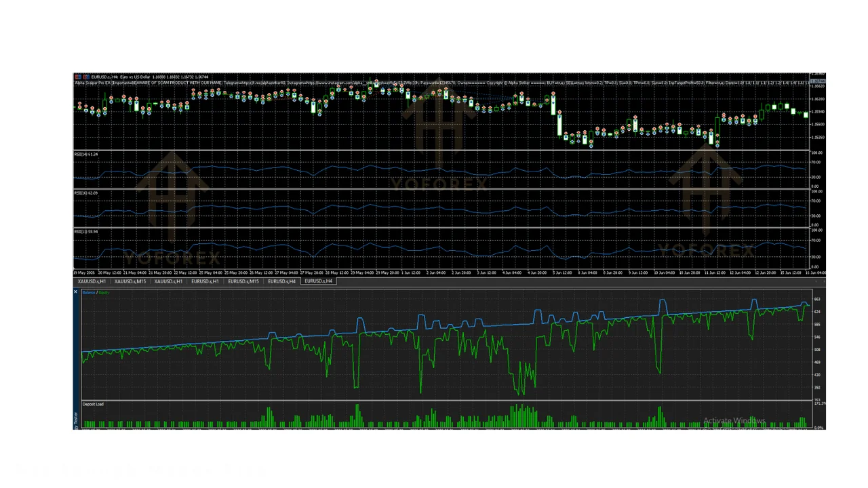Viewport: 868px width, 488px height.
Task: Click the red-blue chart icon beside EURUSD title
Action: click(78, 77)
